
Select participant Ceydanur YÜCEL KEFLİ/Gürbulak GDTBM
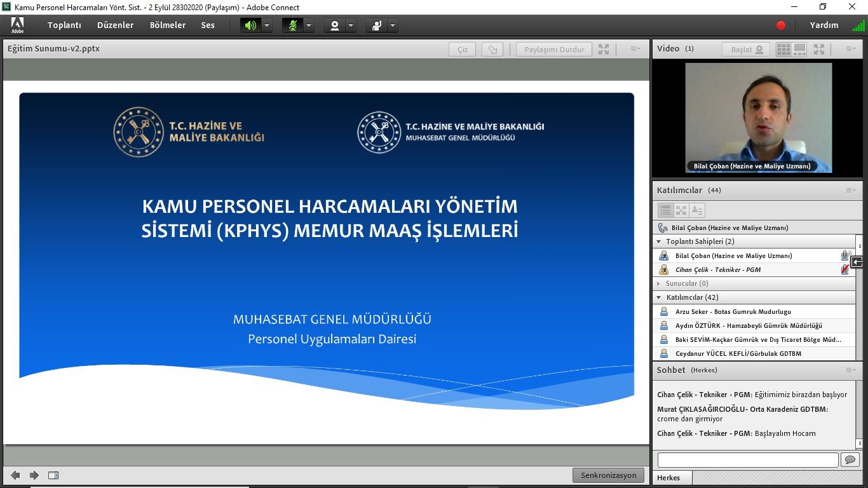754,354
